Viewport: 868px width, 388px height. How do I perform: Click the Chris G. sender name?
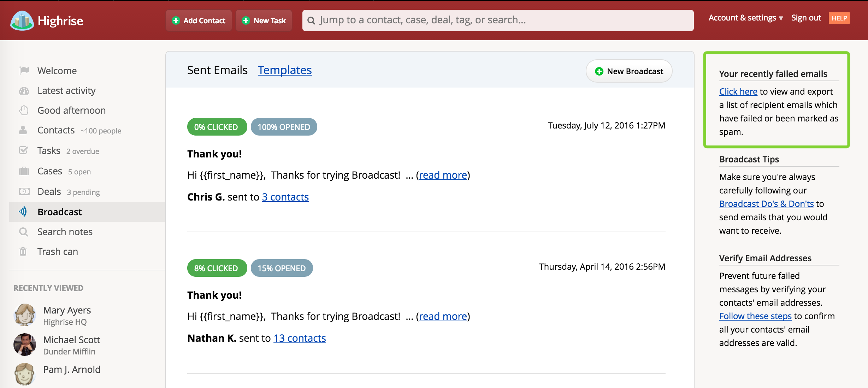pyautogui.click(x=206, y=197)
